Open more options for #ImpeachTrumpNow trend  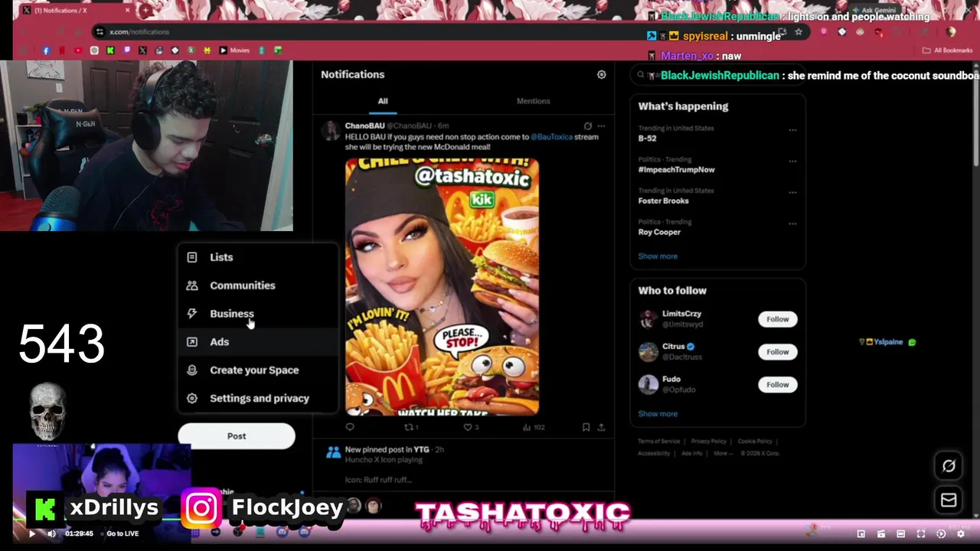pyautogui.click(x=792, y=161)
